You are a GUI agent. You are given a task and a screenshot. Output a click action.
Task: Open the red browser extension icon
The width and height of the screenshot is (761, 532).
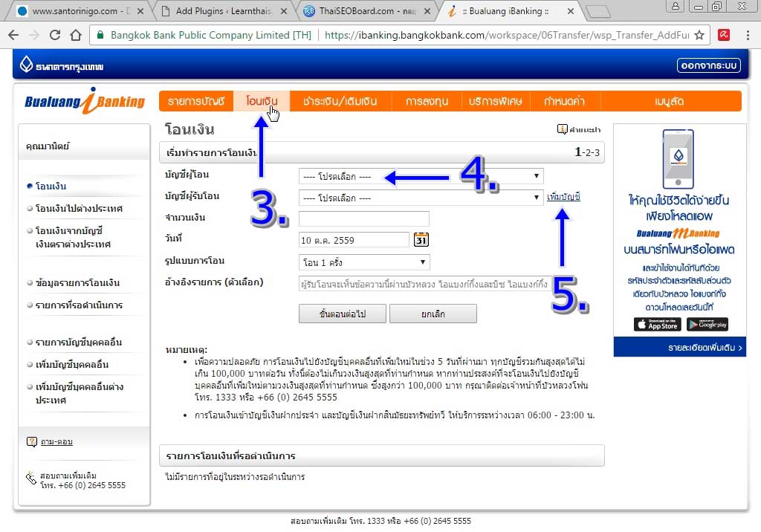coord(724,35)
